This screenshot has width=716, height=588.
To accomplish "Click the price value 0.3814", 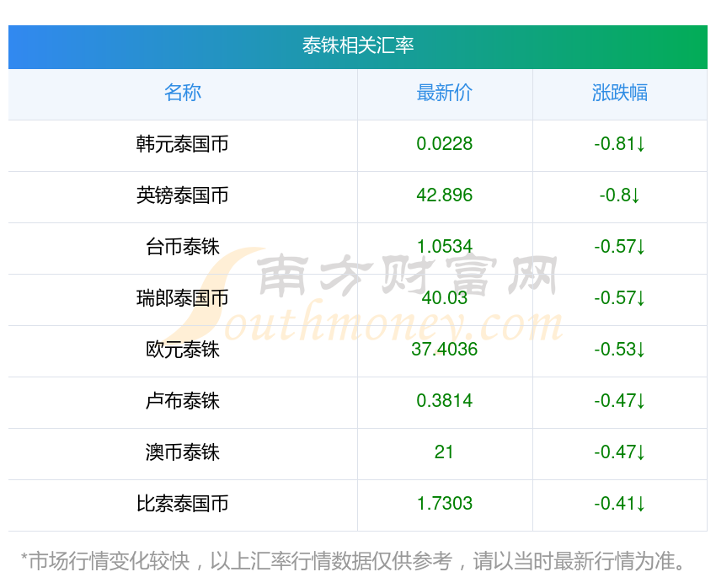I will (444, 401).
